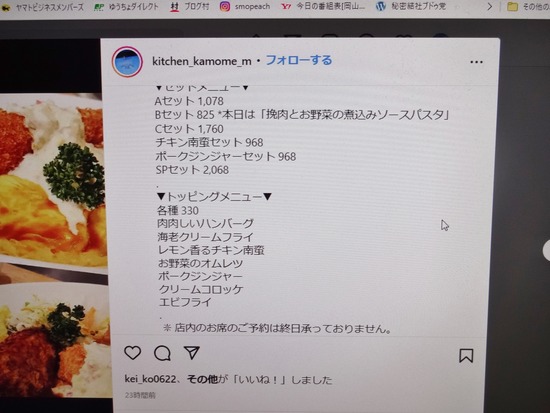Image resolution: width=550 pixels, height=413 pixels.
Task: Open the ヤマトビジネスメンバーズ bookmark
Action: pyautogui.click(x=42, y=7)
